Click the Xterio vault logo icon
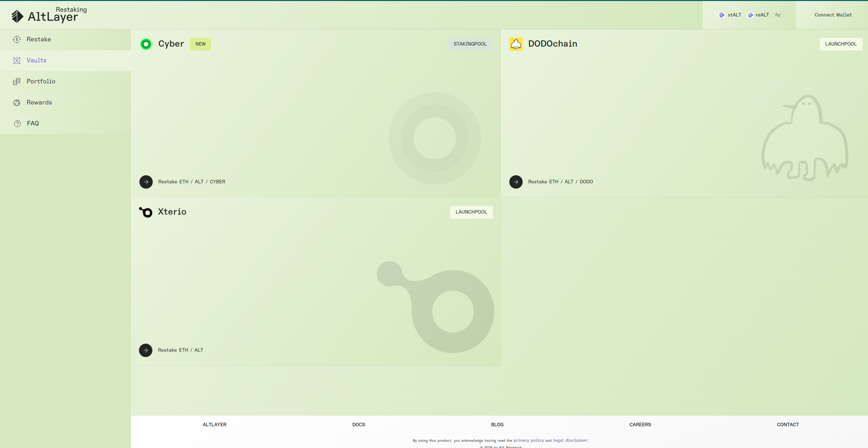This screenshot has width=868, height=448. click(146, 212)
